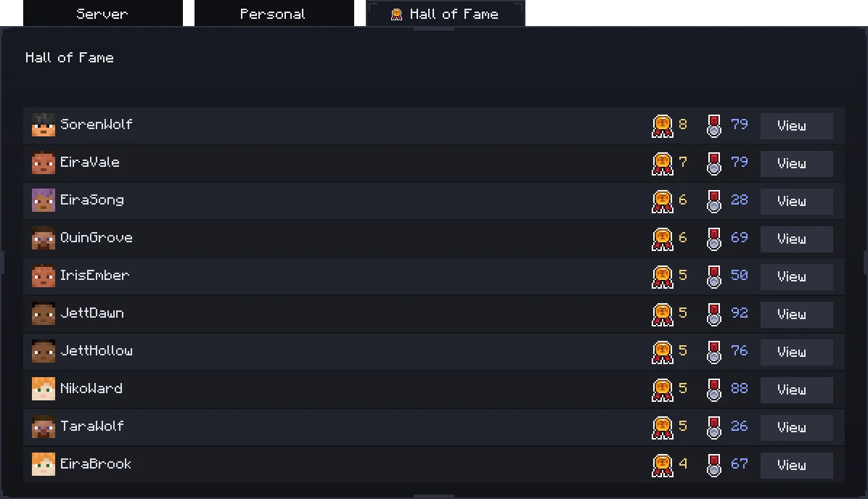Click the Hall of Fame panel heading
This screenshot has width=868, height=499.
pyautogui.click(x=70, y=58)
